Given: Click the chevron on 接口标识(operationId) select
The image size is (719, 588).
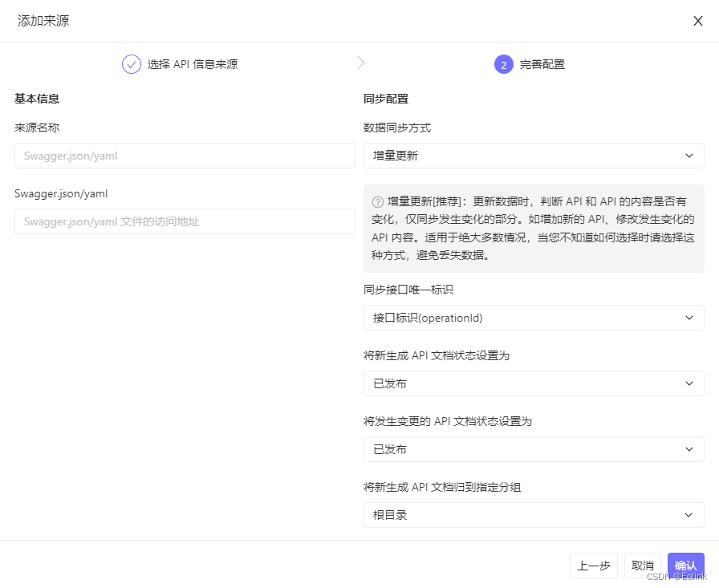Looking at the screenshot, I should pyautogui.click(x=689, y=318).
